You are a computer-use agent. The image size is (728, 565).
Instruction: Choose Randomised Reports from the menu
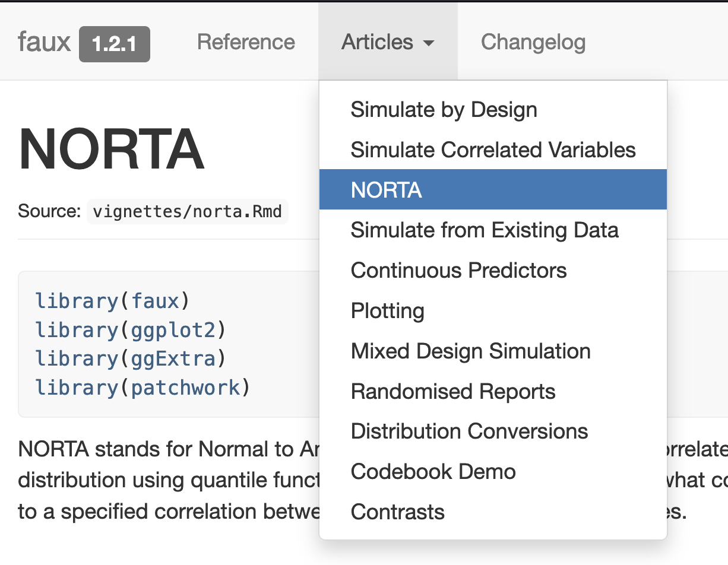(453, 391)
